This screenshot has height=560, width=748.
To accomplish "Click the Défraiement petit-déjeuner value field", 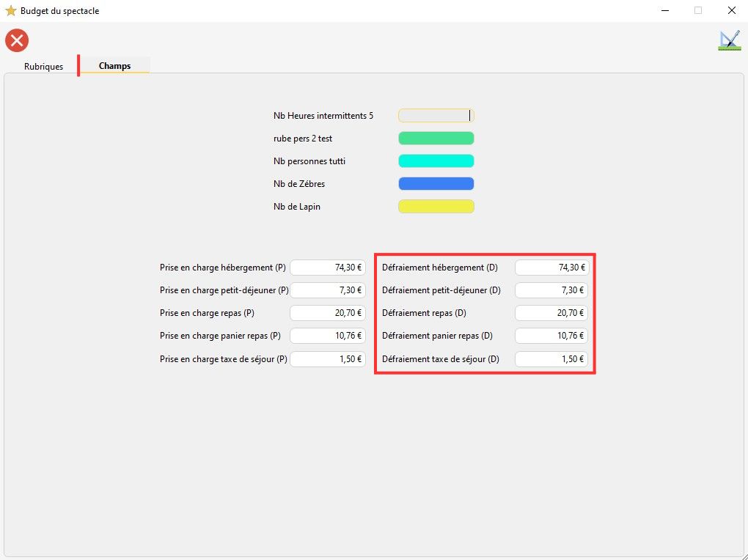I will 551,290.
